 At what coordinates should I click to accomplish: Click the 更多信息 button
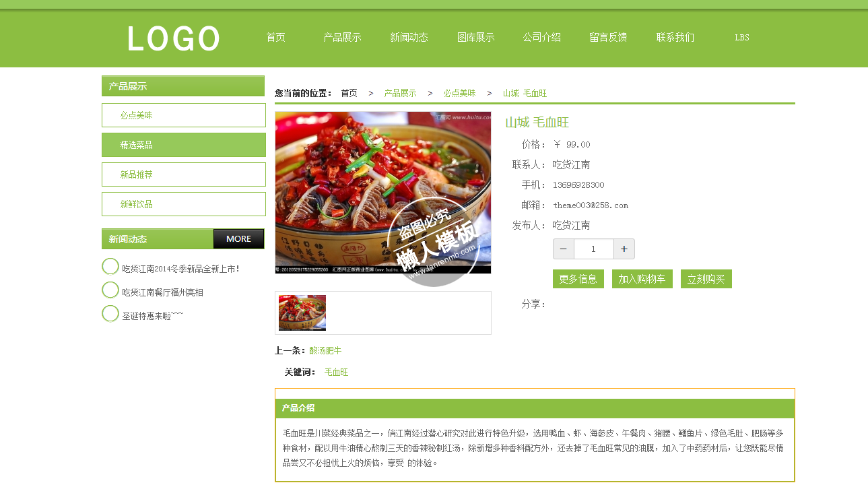coord(578,279)
